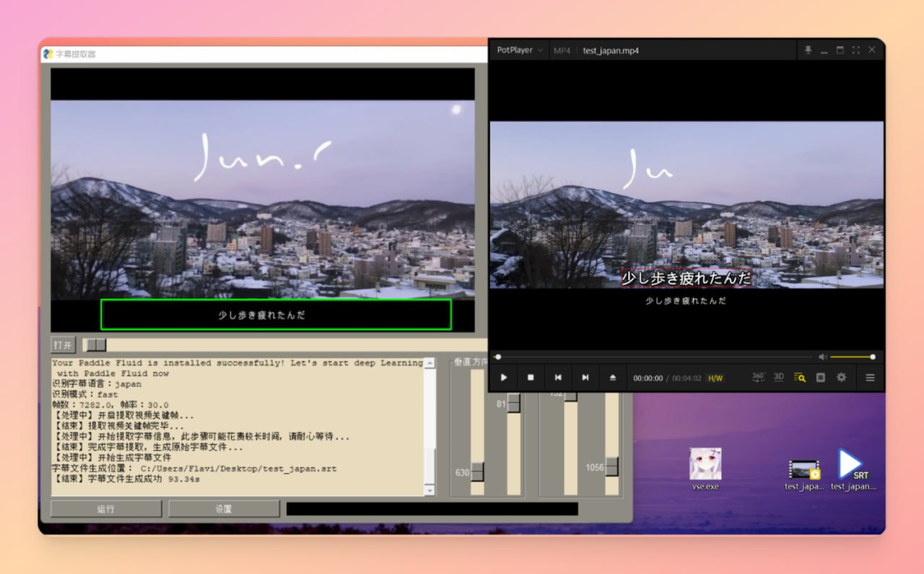Screen dimensions: 924x574
Task: Open the control panel icon in PotPlayer
Action: coord(820,377)
